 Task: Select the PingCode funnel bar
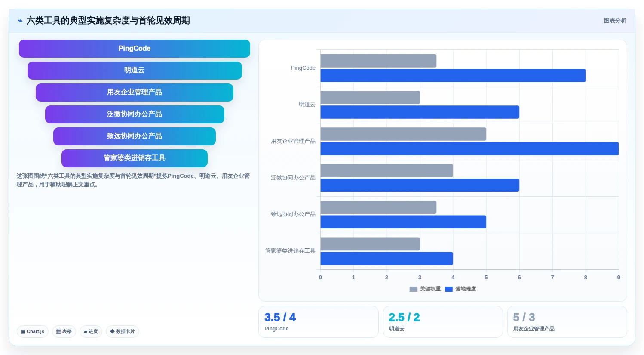135,49
